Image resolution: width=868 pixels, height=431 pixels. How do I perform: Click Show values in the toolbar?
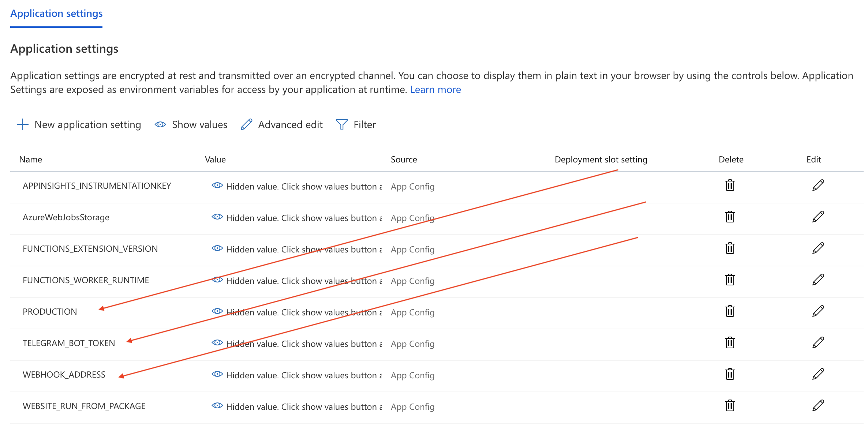191,125
